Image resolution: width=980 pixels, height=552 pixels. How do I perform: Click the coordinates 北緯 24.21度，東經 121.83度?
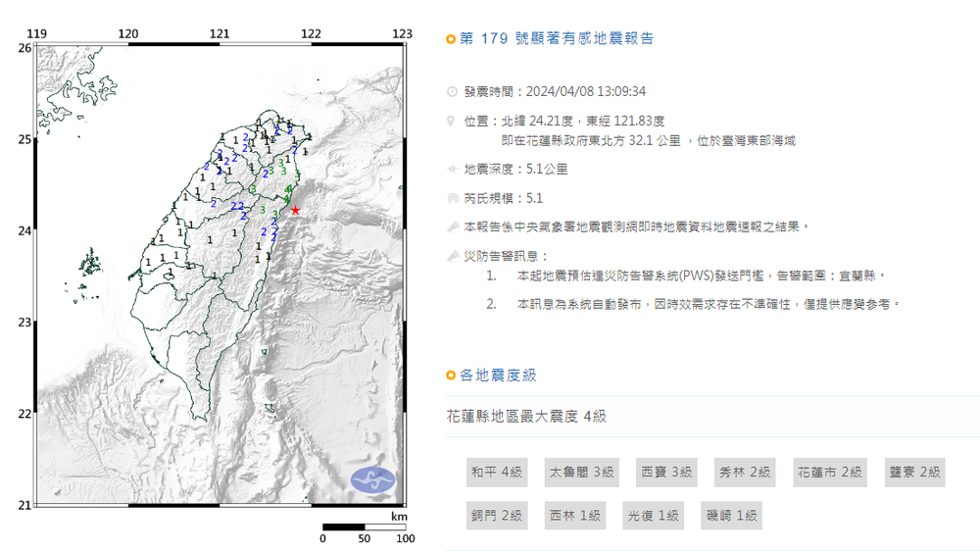click(x=582, y=121)
